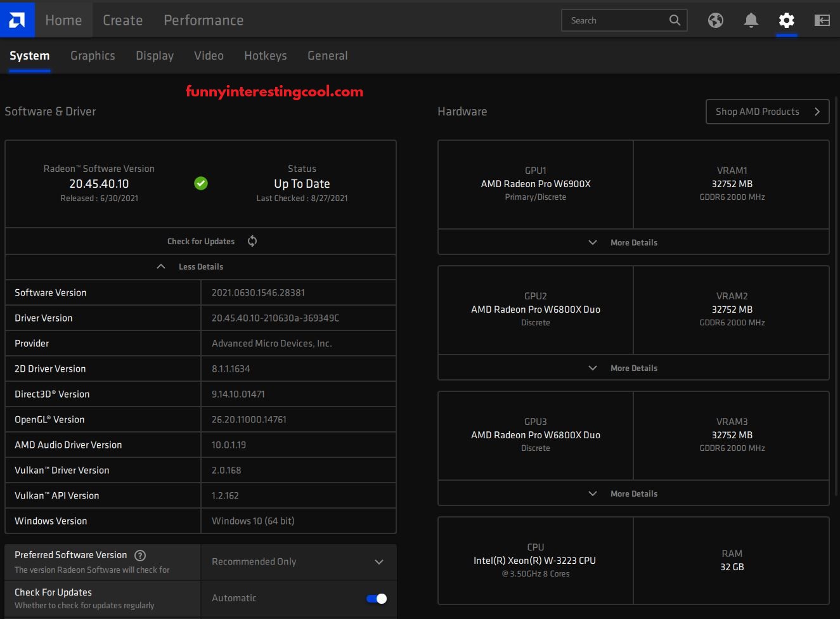This screenshot has width=840, height=619.
Task: Click the AMD Radeon Pro W6900X GPU1 card
Action: pyautogui.click(x=536, y=184)
